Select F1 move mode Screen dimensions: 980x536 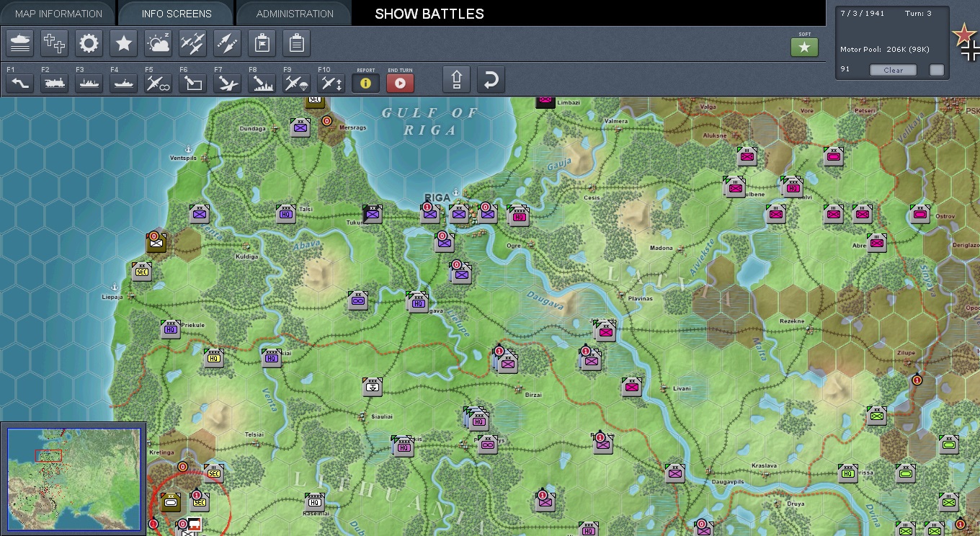click(x=19, y=83)
